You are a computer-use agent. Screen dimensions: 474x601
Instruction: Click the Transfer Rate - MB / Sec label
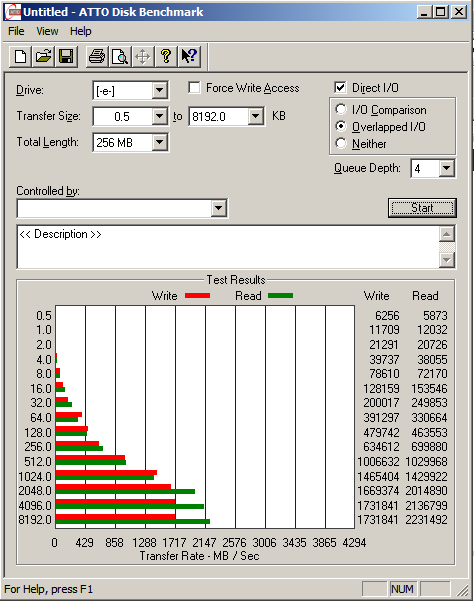coord(199,556)
